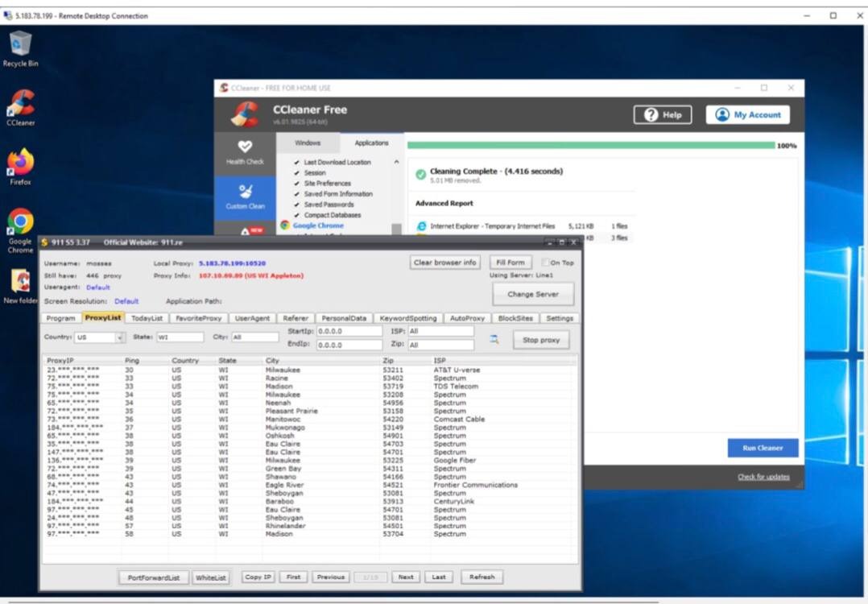
Task: Click the Internet Explorer icon in Advanced Report
Action: 421,225
